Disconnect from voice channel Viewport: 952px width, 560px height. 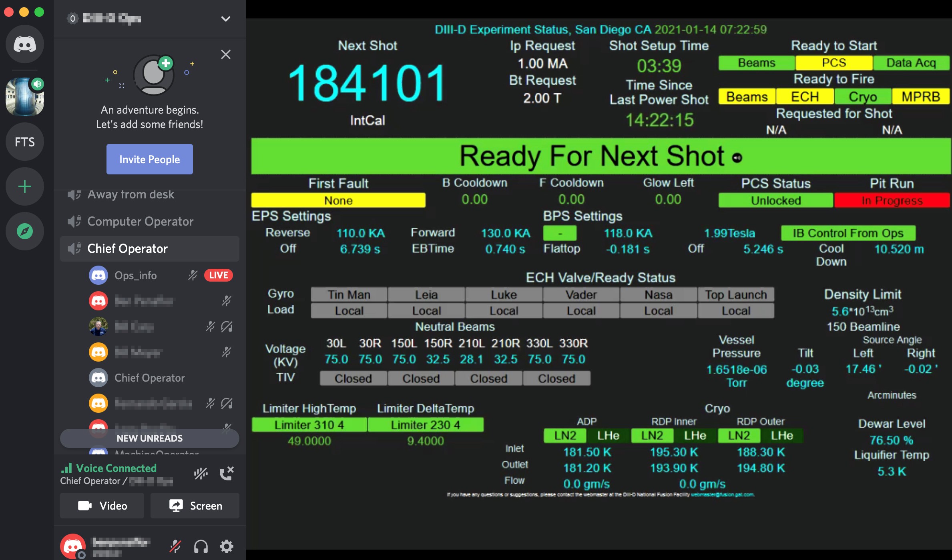tap(226, 473)
